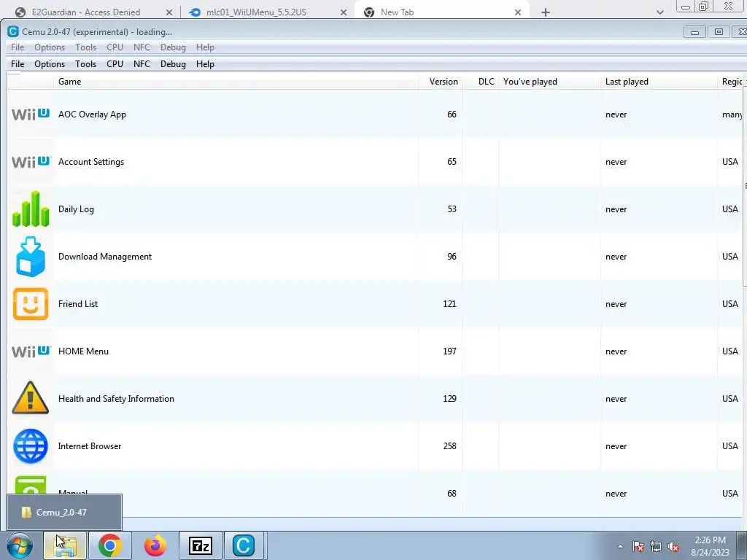Open the Windows Start button
The width and height of the screenshot is (747, 560).
point(20,545)
